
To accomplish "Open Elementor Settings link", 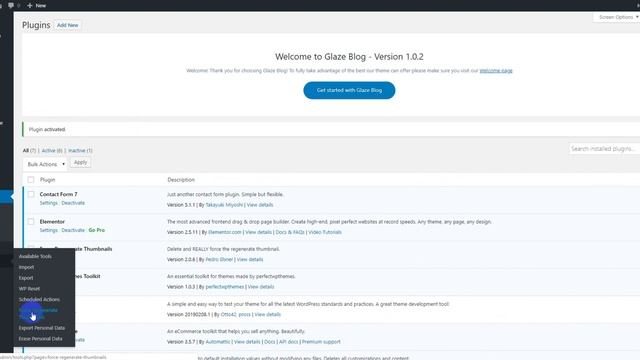I will pyautogui.click(x=49, y=230).
